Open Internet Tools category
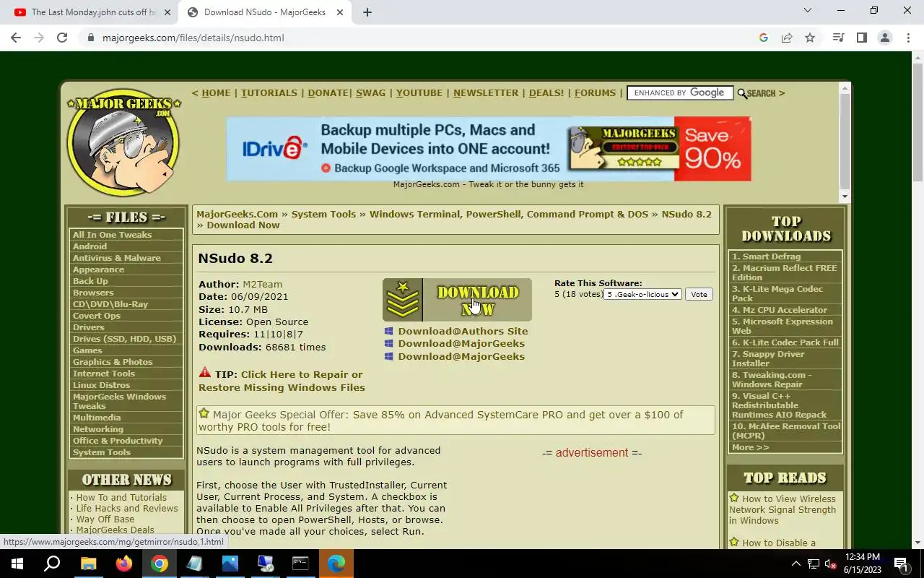This screenshot has height=578, width=924. (104, 374)
